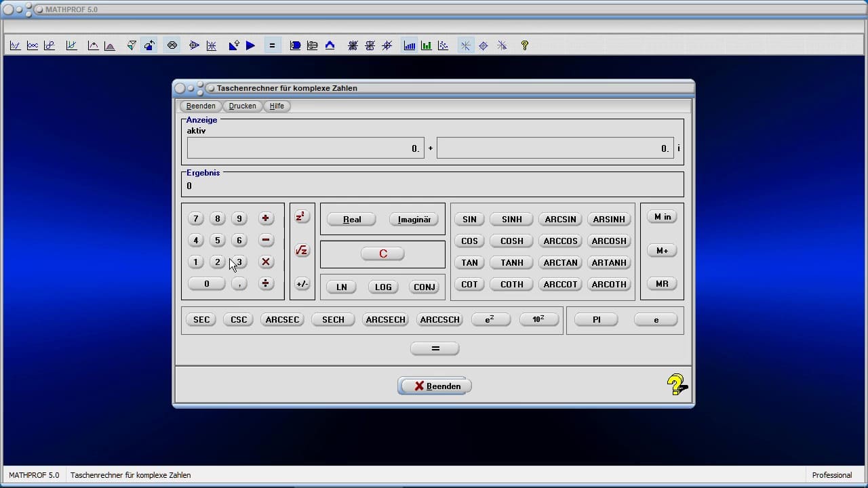The image size is (868, 488).
Task: Clear the calculator with C
Action: (382, 253)
